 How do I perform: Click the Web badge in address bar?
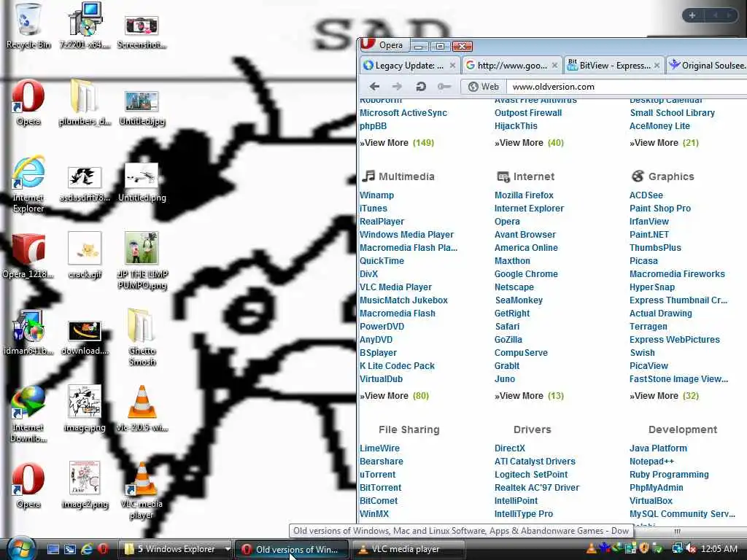point(484,87)
